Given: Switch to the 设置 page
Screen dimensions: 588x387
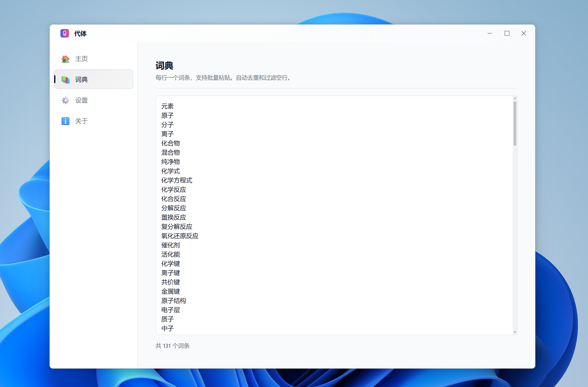Looking at the screenshot, I should pos(81,100).
